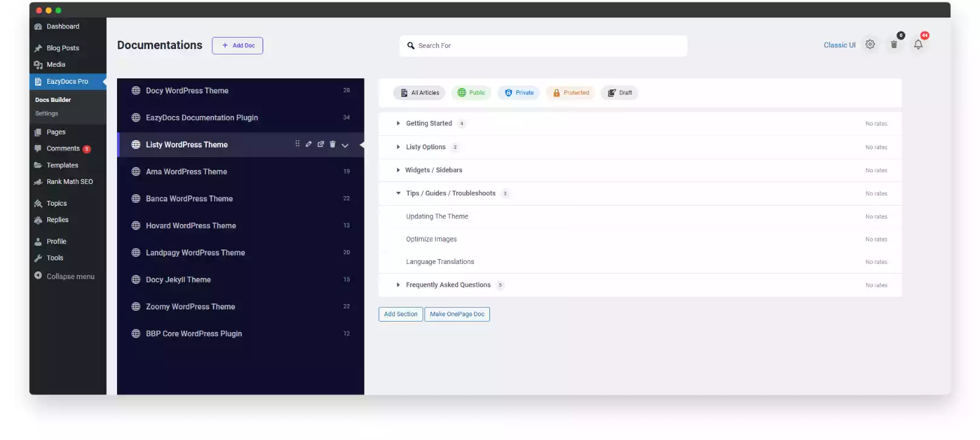The image size is (980, 440).
Task: Select Banca WordPress Theme doc
Action: point(241,198)
